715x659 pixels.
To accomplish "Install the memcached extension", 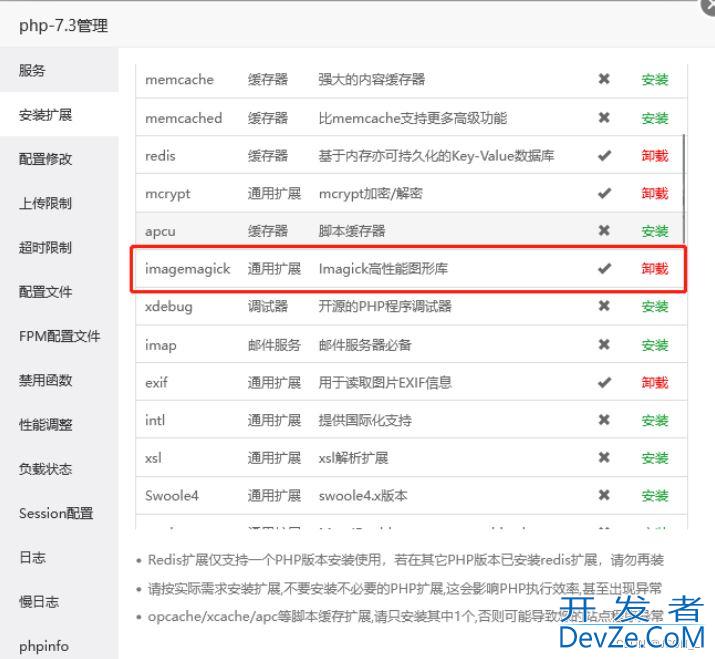I will tap(655, 118).
